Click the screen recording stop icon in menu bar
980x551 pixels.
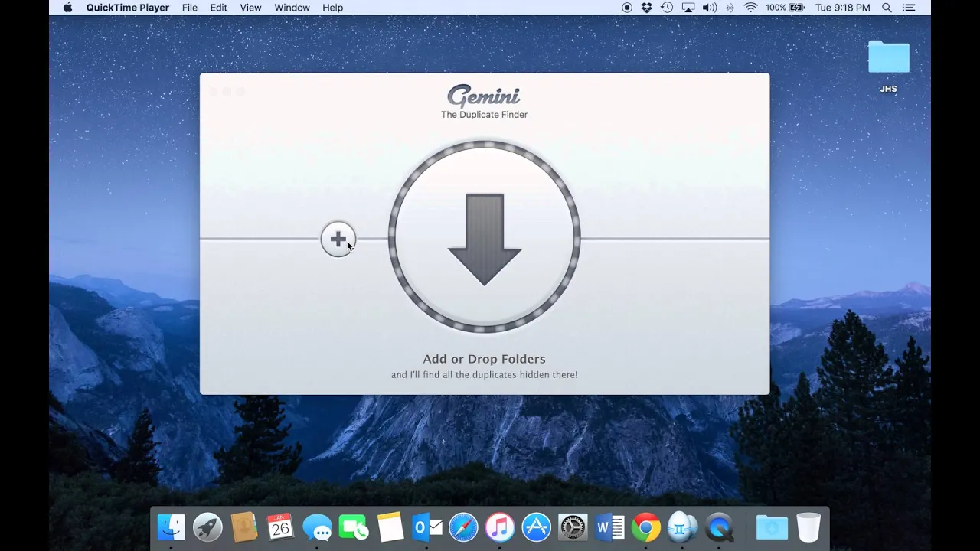[x=627, y=8]
